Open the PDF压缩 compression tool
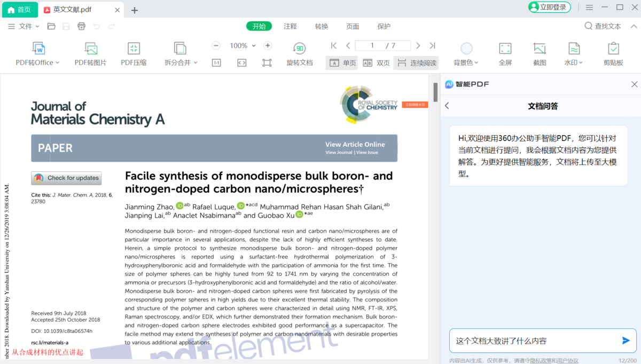 pyautogui.click(x=134, y=54)
